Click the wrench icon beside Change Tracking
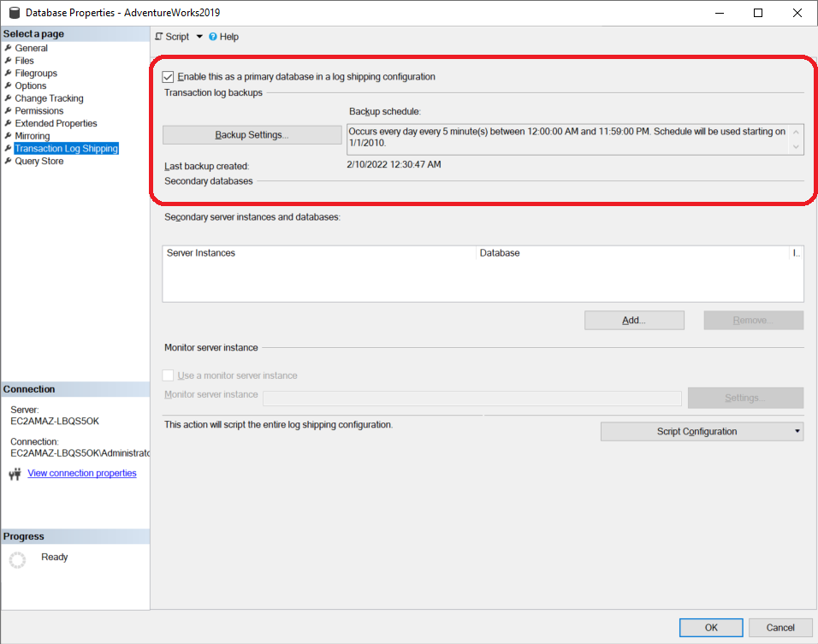This screenshot has width=818, height=644. pos(8,97)
